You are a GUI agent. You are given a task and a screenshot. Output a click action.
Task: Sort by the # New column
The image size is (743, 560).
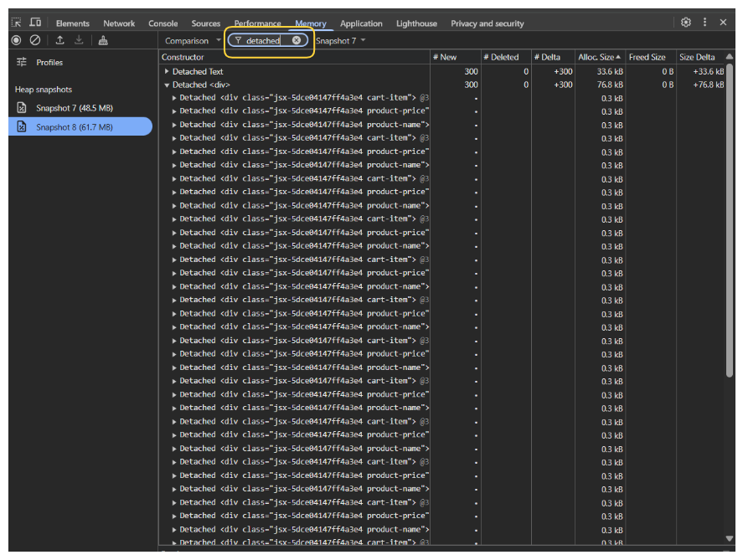pyautogui.click(x=456, y=57)
